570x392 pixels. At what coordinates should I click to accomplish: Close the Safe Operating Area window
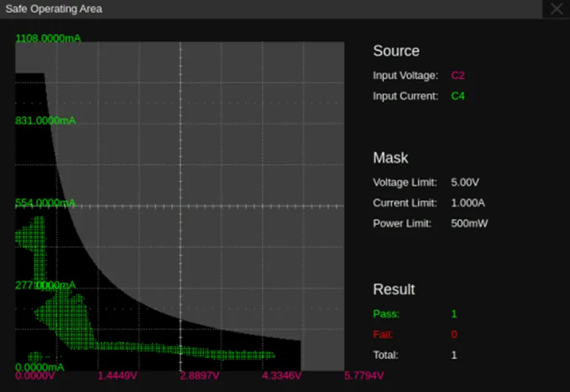click(x=556, y=9)
